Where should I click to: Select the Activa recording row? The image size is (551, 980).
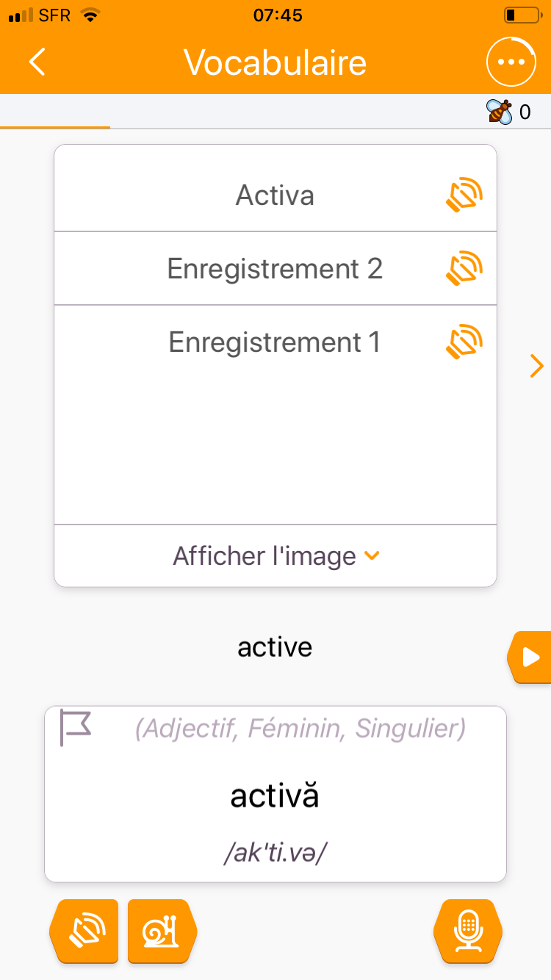(x=275, y=195)
